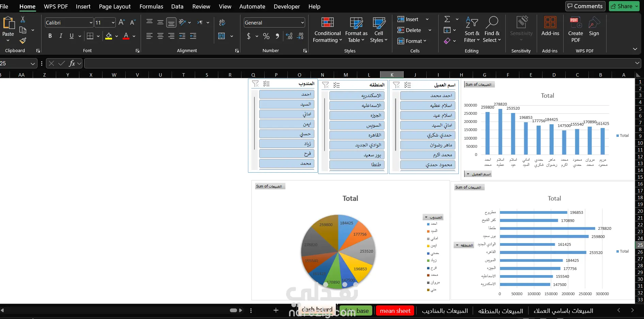The image size is (644, 319).
Task: Click the Merge & Center icon
Action: click(222, 36)
